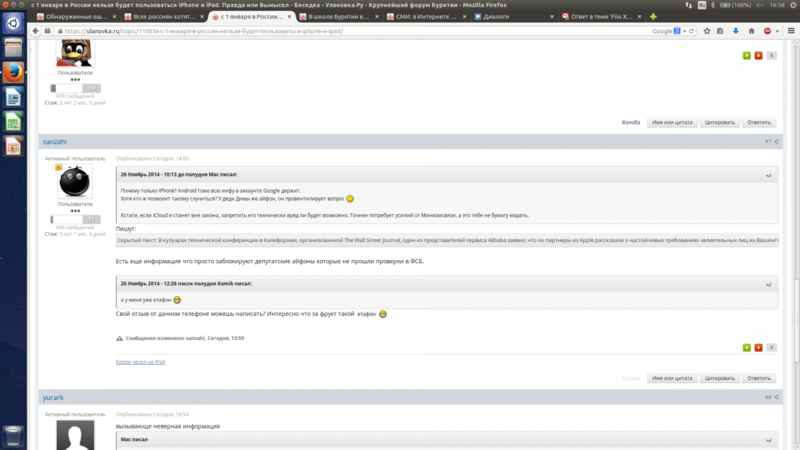This screenshot has height=450, width=800.
Task: Downvote the top post red arrow
Action: pyautogui.click(x=759, y=56)
